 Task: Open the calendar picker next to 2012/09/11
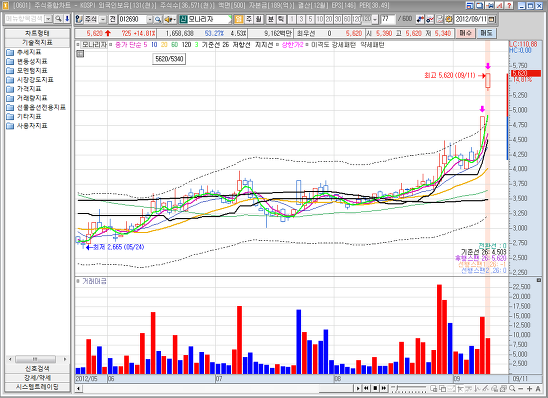pyautogui.click(x=491, y=19)
